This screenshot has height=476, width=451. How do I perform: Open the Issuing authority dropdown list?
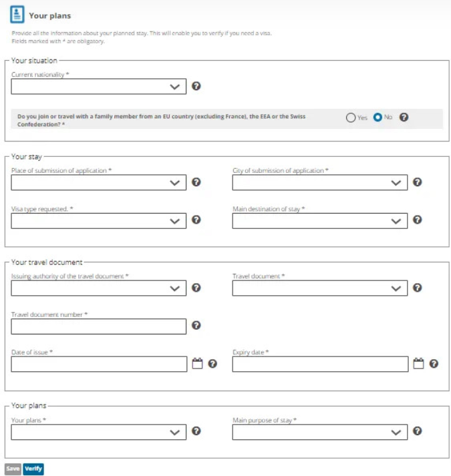tap(98, 288)
